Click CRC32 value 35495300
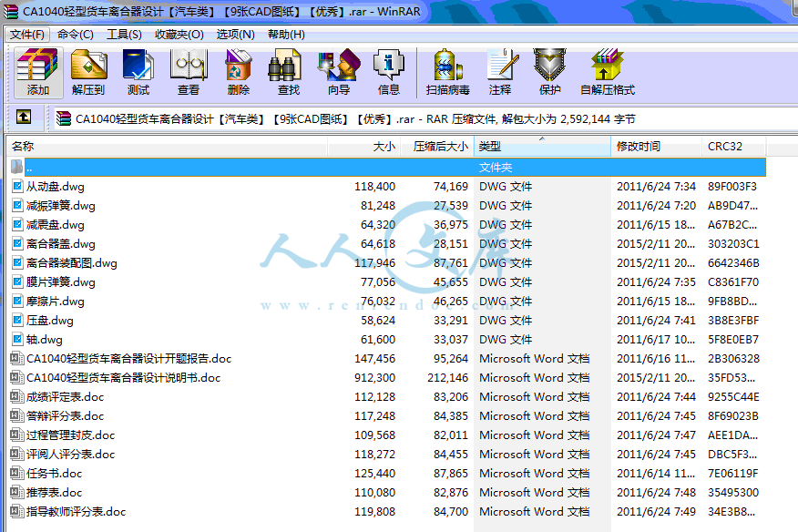The width and height of the screenshot is (798, 532). (732, 492)
